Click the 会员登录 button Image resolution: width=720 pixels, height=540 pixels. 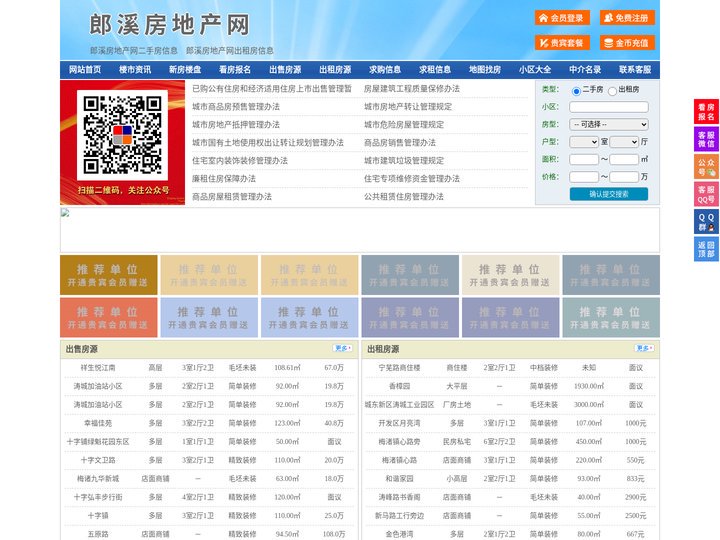562,18
